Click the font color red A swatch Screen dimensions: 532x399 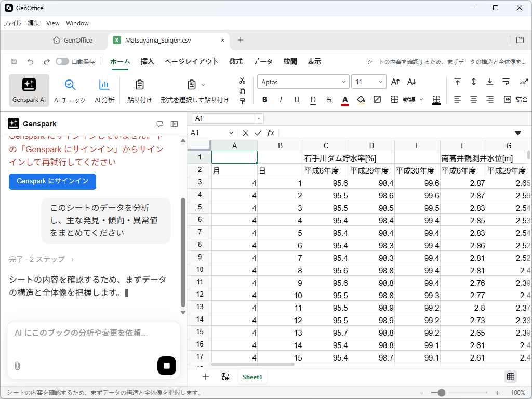pos(345,100)
